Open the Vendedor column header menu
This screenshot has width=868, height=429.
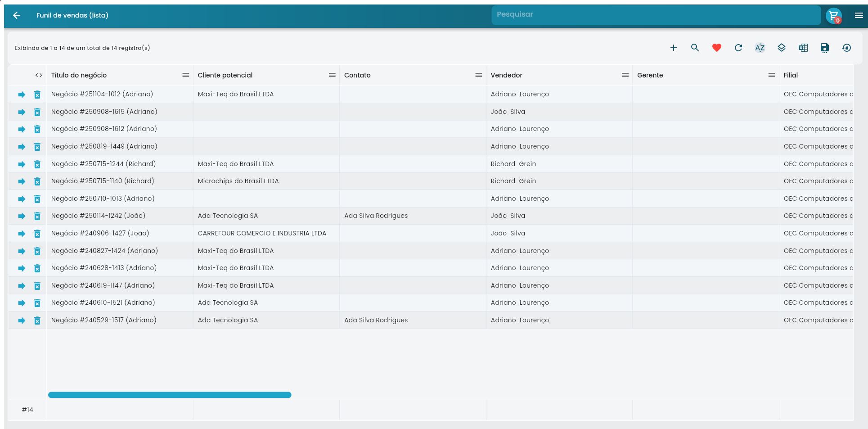[625, 75]
